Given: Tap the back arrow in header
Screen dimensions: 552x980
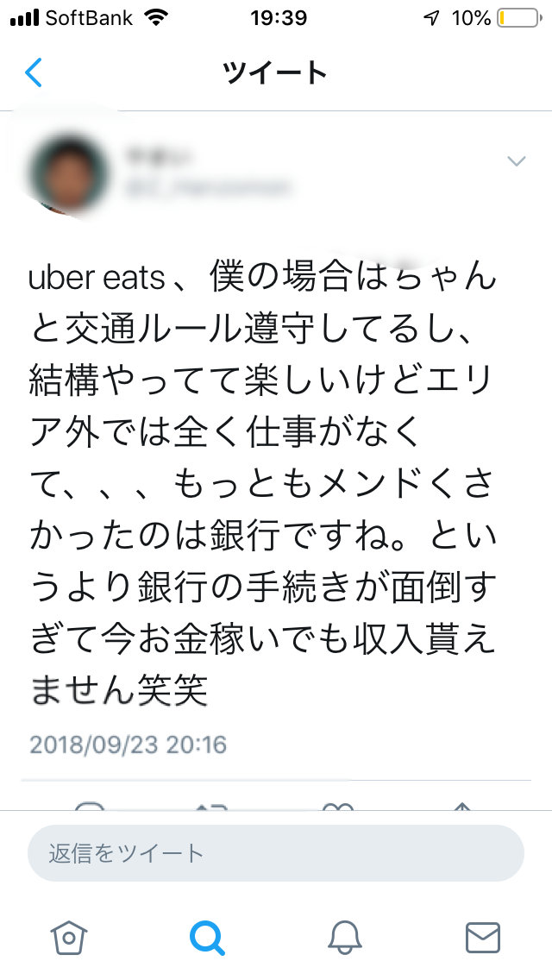Looking at the screenshot, I should 34,72.
